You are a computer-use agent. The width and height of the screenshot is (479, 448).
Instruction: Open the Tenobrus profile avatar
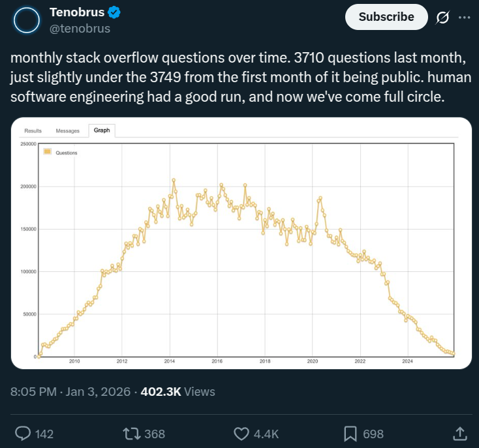[x=27, y=20]
